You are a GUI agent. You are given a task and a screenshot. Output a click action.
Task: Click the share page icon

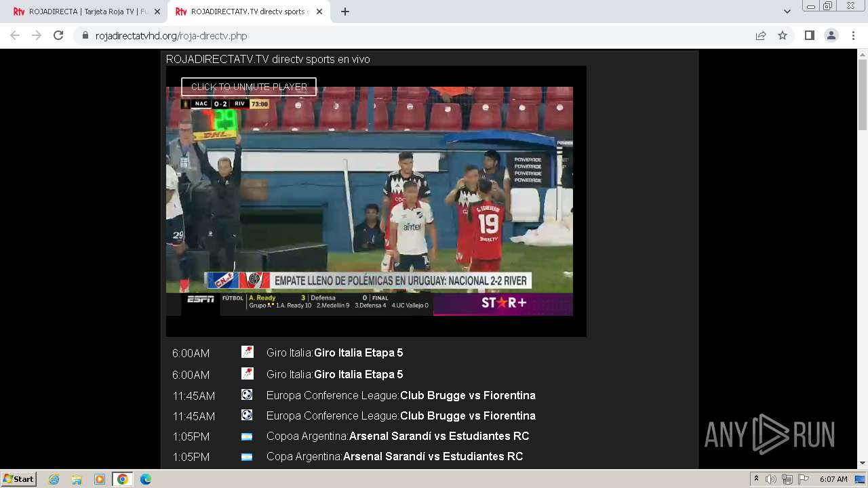click(761, 35)
